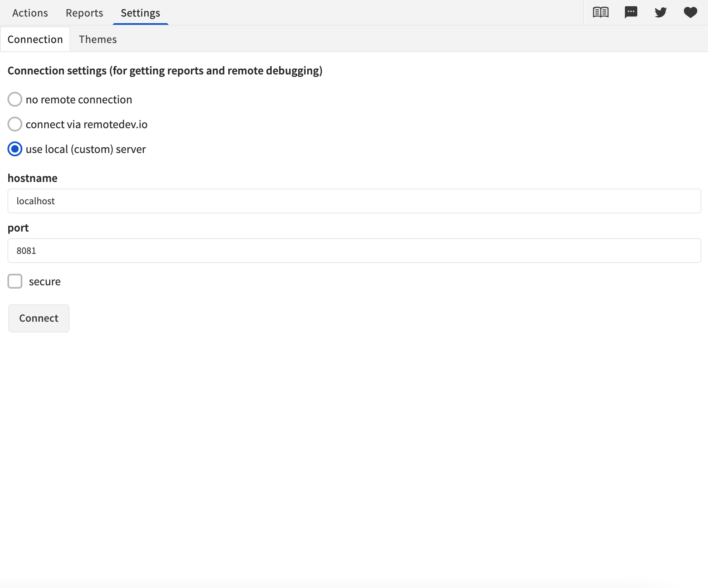Switch to the Themes tab
The image size is (708, 588).
[98, 39]
